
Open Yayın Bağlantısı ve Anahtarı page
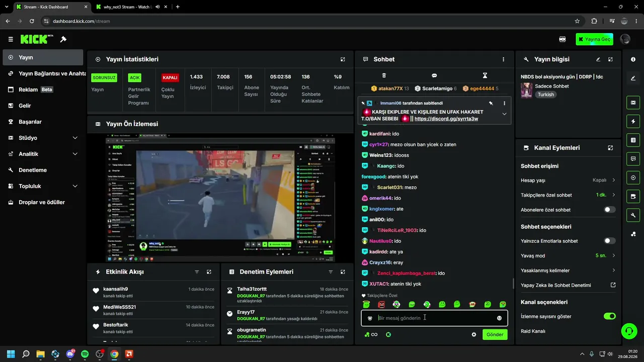tap(43, 73)
